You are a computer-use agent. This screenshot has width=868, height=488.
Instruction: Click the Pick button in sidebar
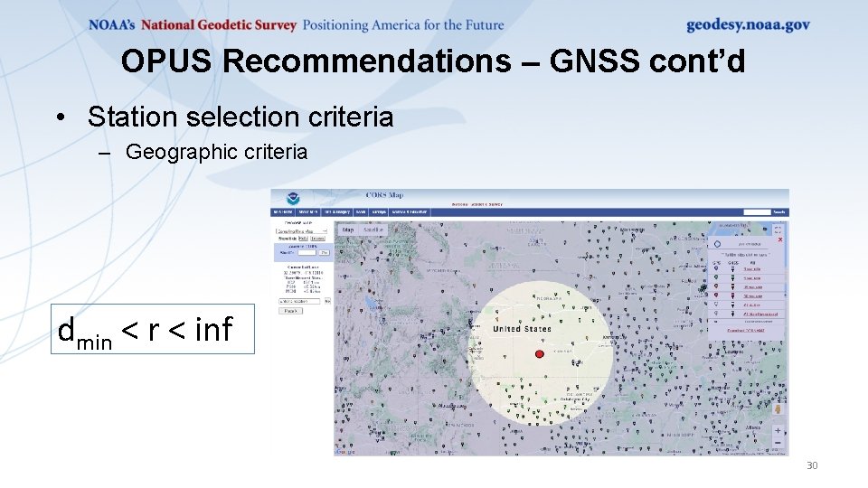click(x=290, y=311)
